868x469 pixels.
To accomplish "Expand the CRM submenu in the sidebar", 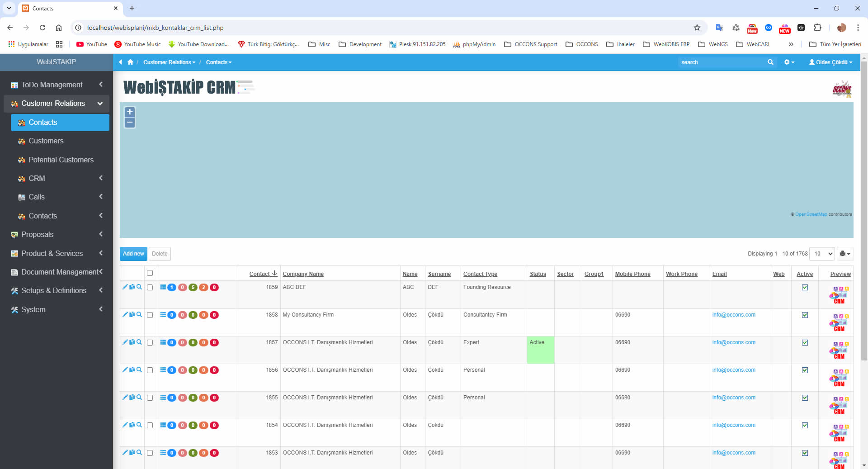I will coord(60,178).
